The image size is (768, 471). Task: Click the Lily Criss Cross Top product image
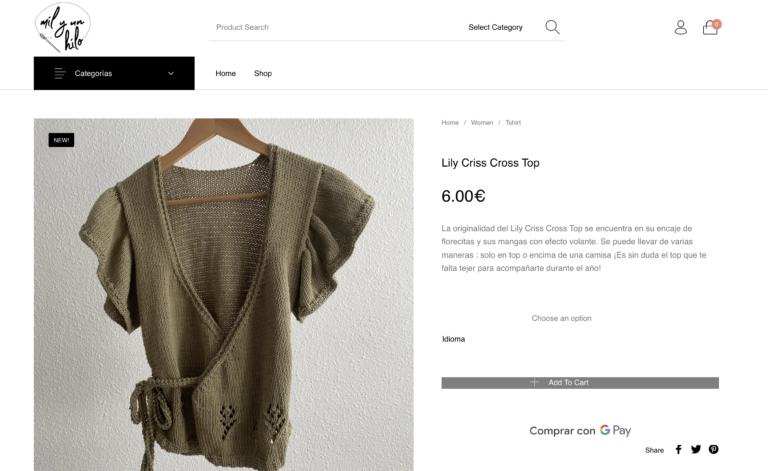coord(223,295)
